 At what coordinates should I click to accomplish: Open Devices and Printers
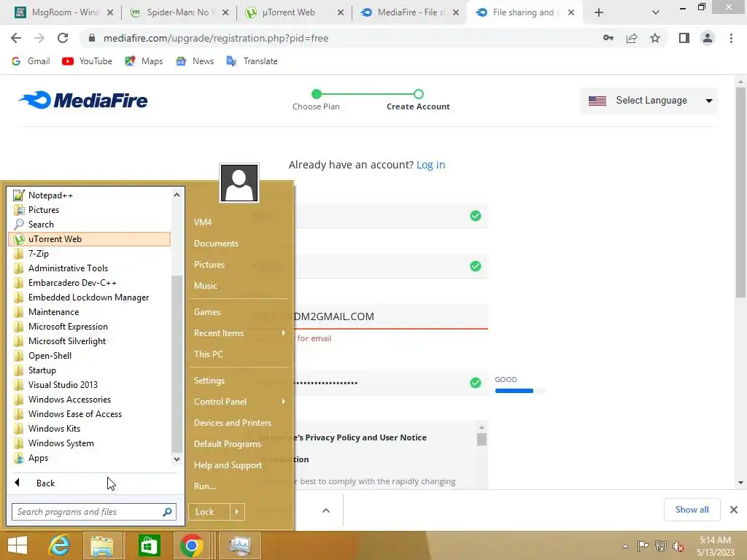click(239, 423)
